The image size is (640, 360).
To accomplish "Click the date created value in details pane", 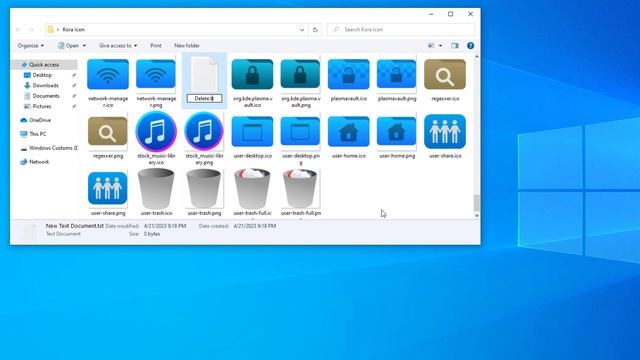I will (x=255, y=226).
